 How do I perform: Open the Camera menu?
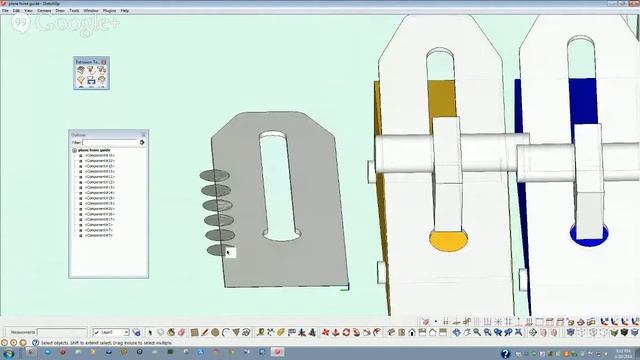(x=44, y=11)
